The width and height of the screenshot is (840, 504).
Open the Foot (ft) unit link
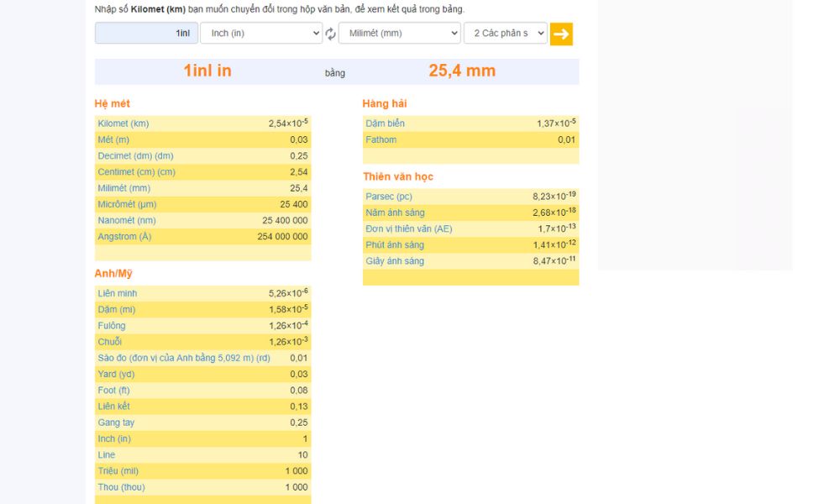(x=113, y=391)
